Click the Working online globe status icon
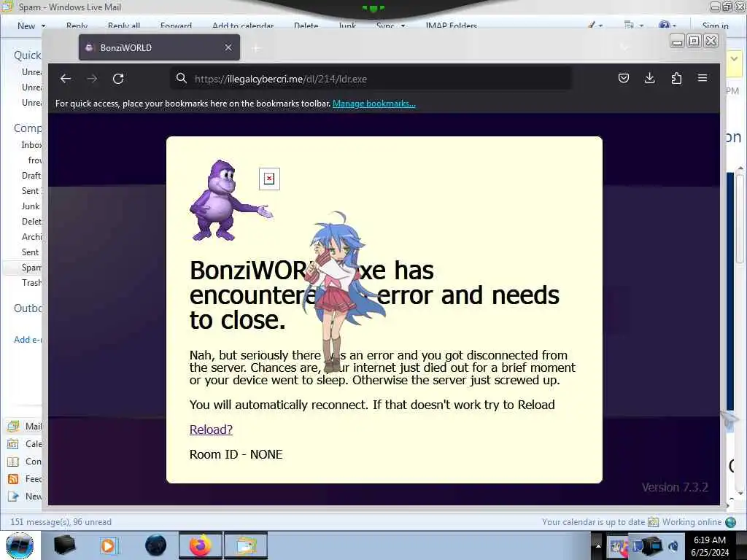The height and width of the screenshot is (560, 747). pos(731,522)
